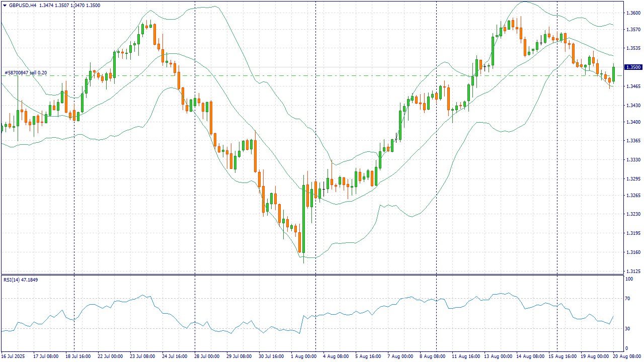Click the 7 Aug 00:00 time label

click(x=400, y=356)
